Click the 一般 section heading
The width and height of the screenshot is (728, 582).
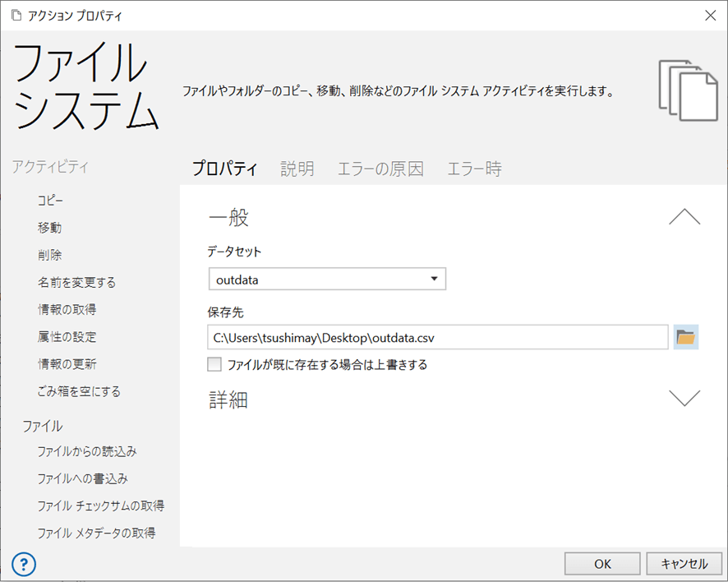tap(228, 218)
